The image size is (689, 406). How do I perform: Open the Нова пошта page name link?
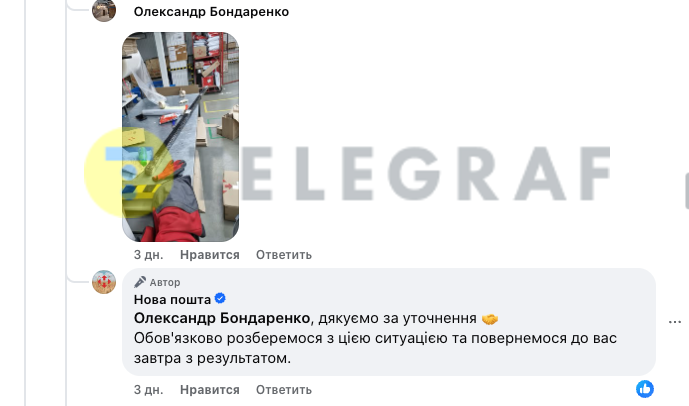point(172,300)
